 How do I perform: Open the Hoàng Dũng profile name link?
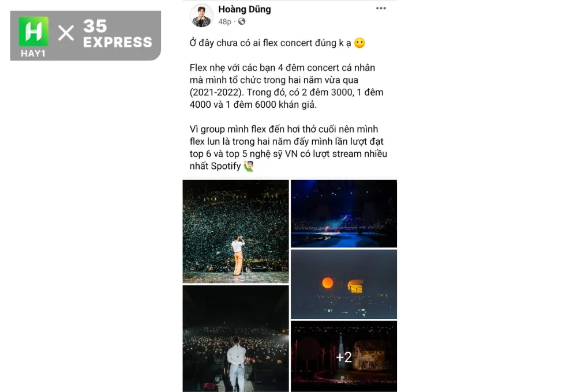coord(244,9)
